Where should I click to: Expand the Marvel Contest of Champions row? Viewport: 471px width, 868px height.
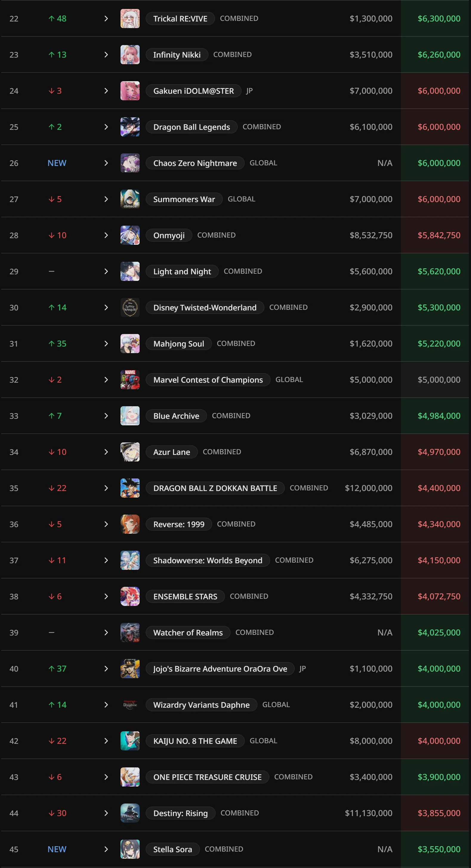click(106, 380)
